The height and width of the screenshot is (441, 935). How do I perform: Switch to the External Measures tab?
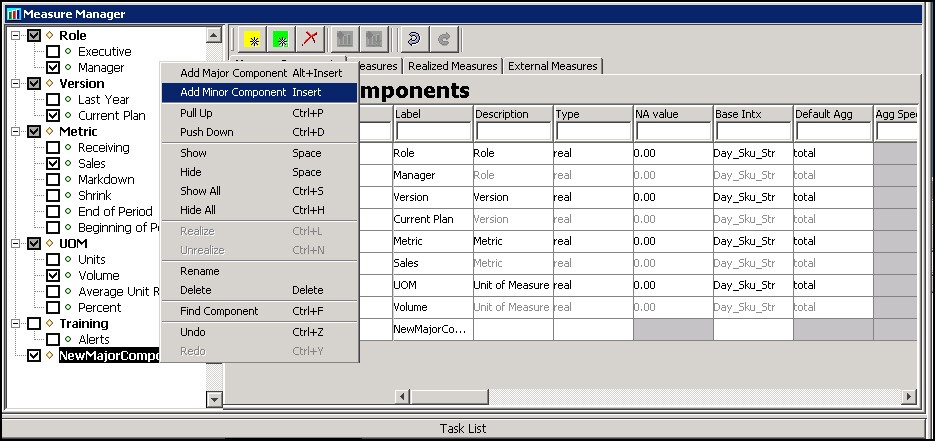point(553,66)
